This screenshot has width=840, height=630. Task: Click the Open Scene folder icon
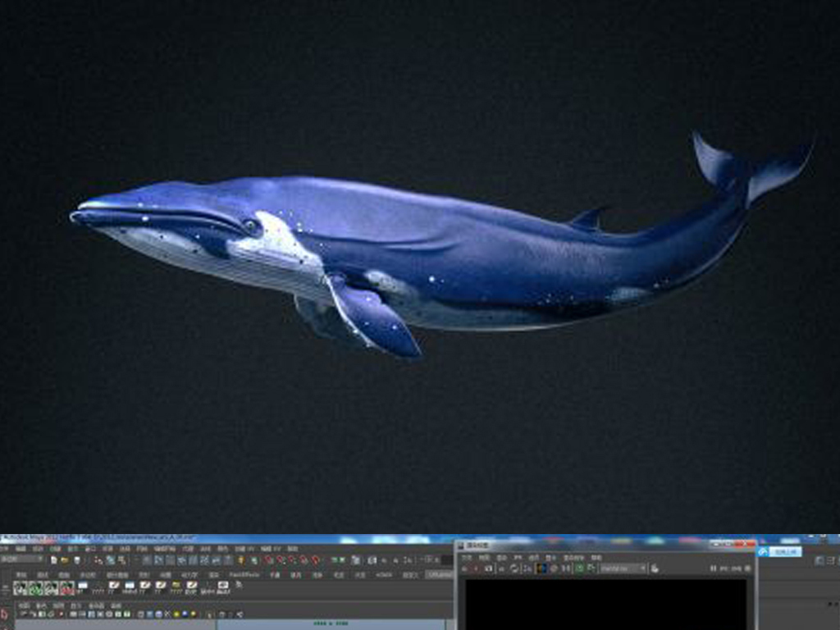tap(64, 559)
